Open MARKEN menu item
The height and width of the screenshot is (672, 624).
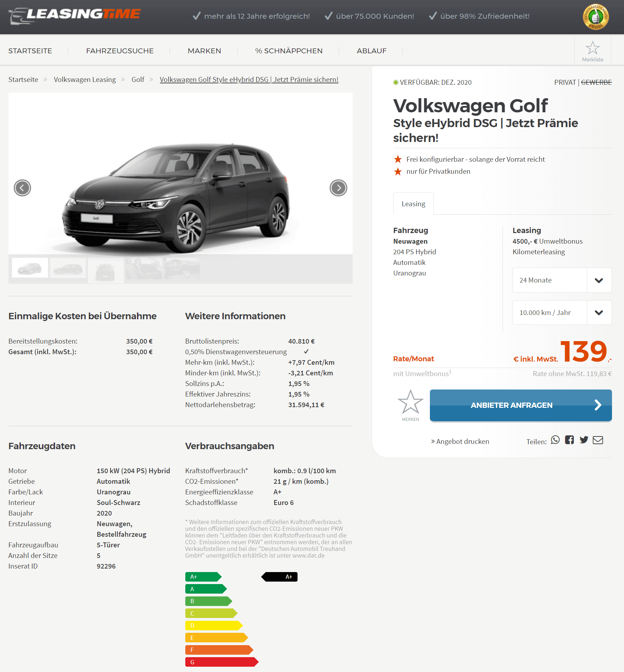point(204,51)
